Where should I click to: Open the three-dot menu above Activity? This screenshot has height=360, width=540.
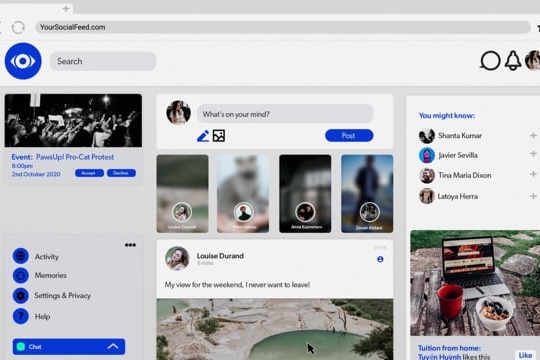click(130, 245)
